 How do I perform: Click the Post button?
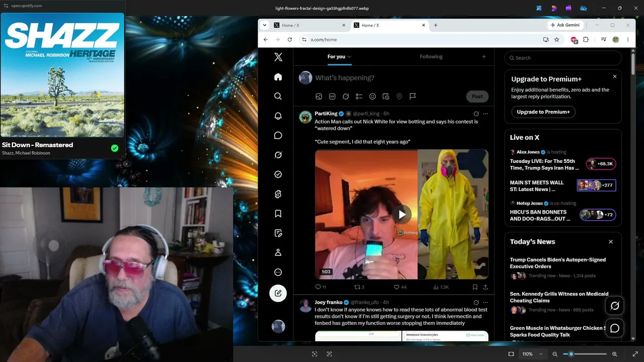pos(477,97)
